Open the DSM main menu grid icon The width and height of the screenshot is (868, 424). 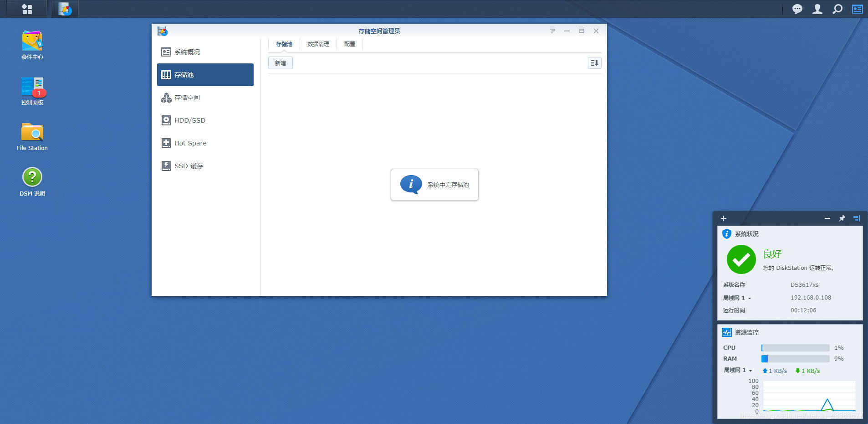coord(27,9)
